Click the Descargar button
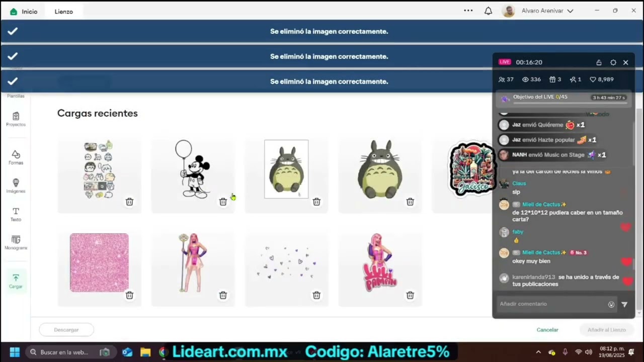644x362 pixels. (x=66, y=330)
